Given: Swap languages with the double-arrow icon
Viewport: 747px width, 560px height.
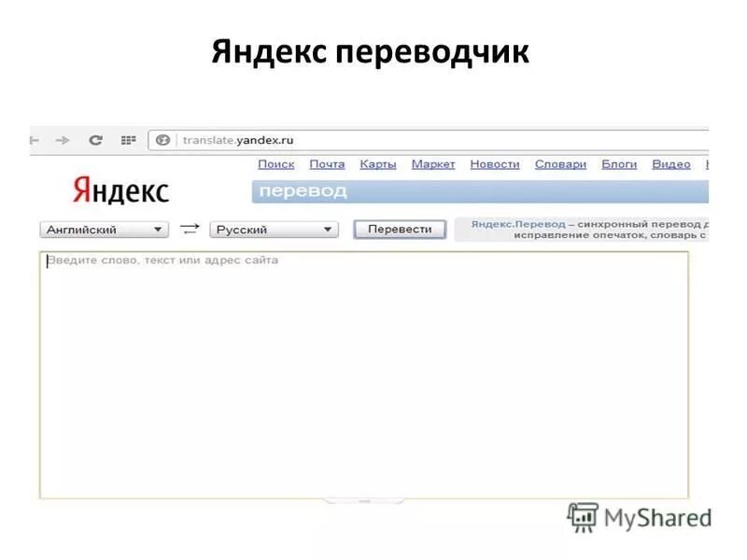Looking at the screenshot, I should click(190, 229).
